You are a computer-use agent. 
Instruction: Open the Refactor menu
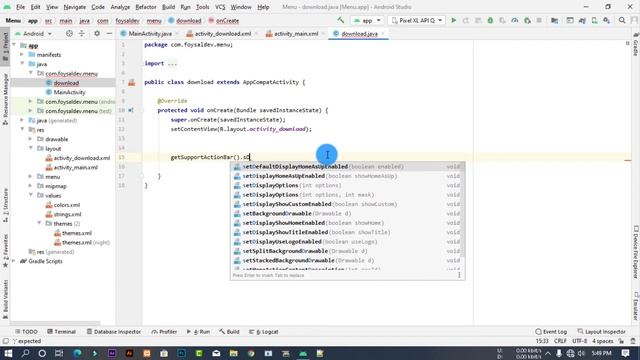pos(146,7)
